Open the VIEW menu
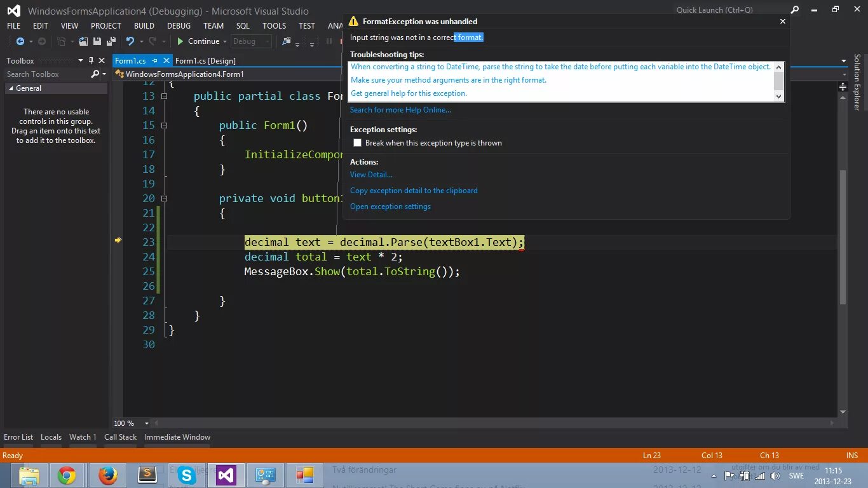The width and height of the screenshot is (868, 488). click(69, 25)
